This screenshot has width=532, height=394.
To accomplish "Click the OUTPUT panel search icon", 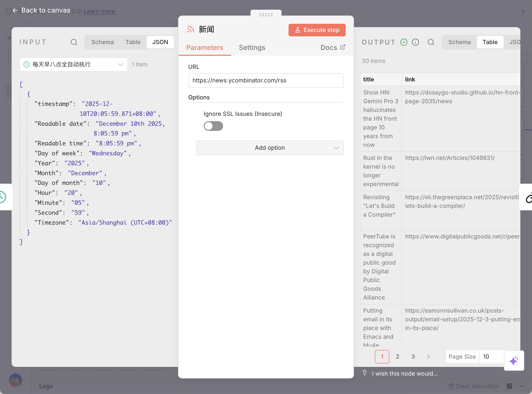I will [431, 42].
